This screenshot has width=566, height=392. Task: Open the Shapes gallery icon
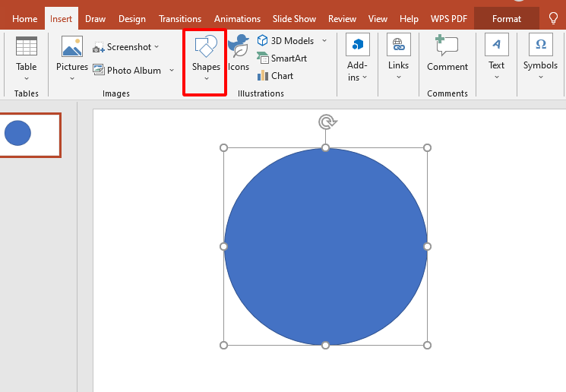click(206, 48)
